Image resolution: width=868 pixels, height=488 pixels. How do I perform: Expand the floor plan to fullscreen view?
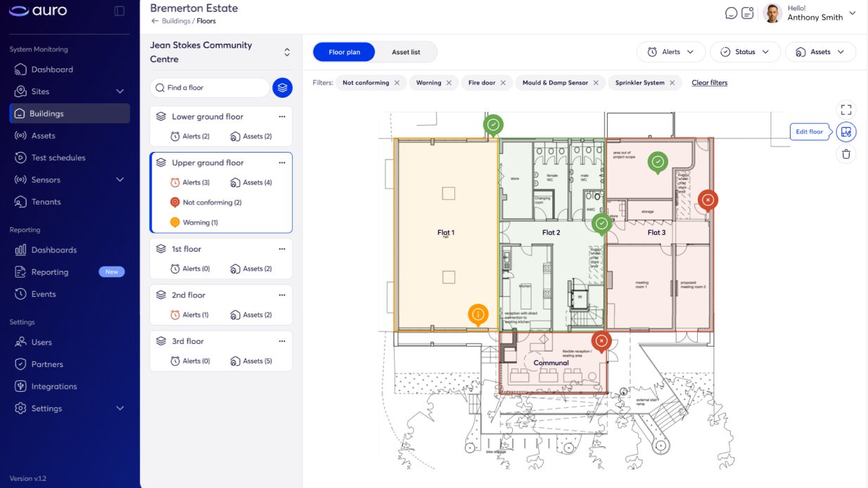pos(846,109)
